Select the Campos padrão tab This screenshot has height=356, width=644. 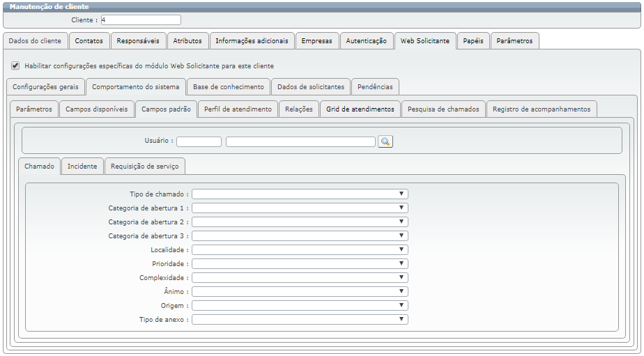click(167, 109)
